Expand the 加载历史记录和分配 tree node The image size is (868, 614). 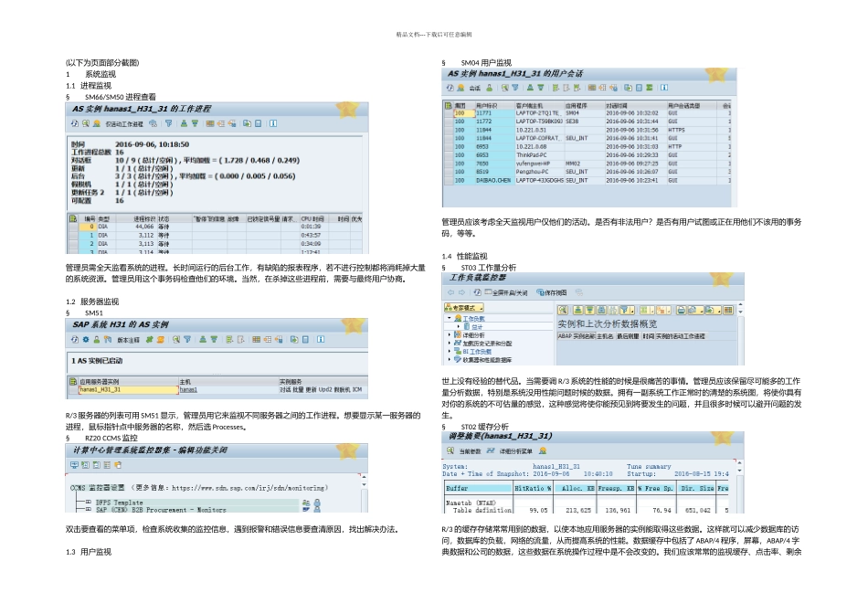point(449,344)
